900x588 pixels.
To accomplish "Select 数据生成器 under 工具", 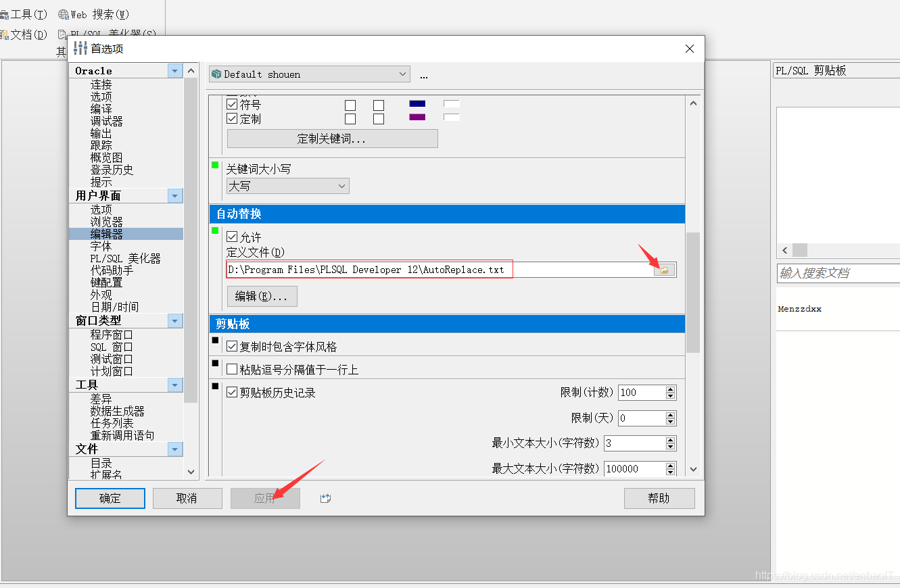I will coord(118,411).
